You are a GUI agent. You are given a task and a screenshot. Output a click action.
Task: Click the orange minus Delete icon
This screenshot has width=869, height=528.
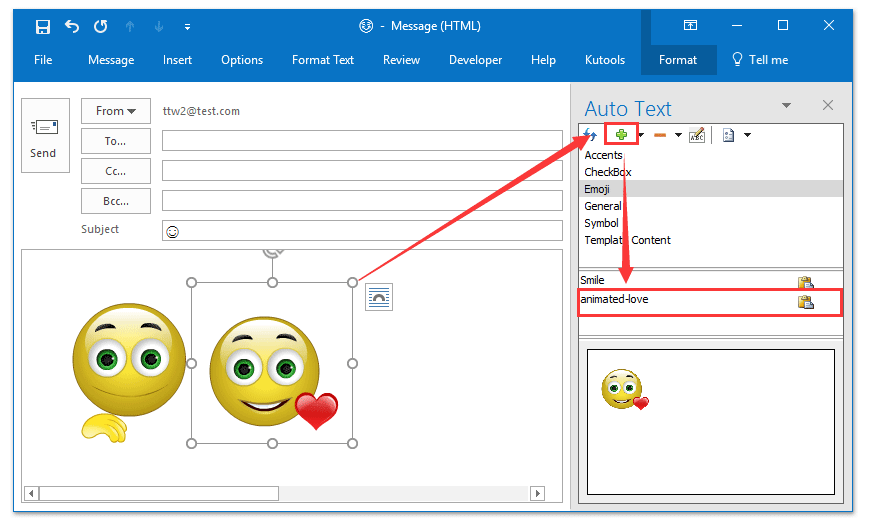point(660,135)
